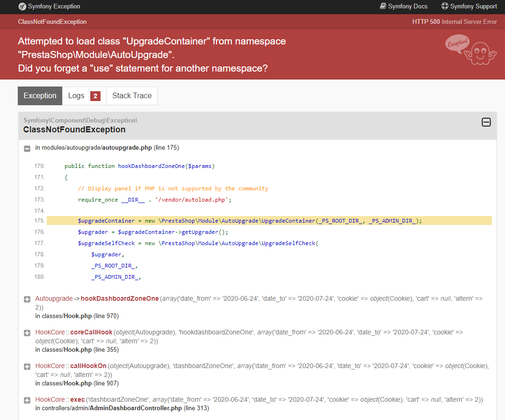
Task: Click the Symfony logo icon
Action: click(x=22, y=7)
